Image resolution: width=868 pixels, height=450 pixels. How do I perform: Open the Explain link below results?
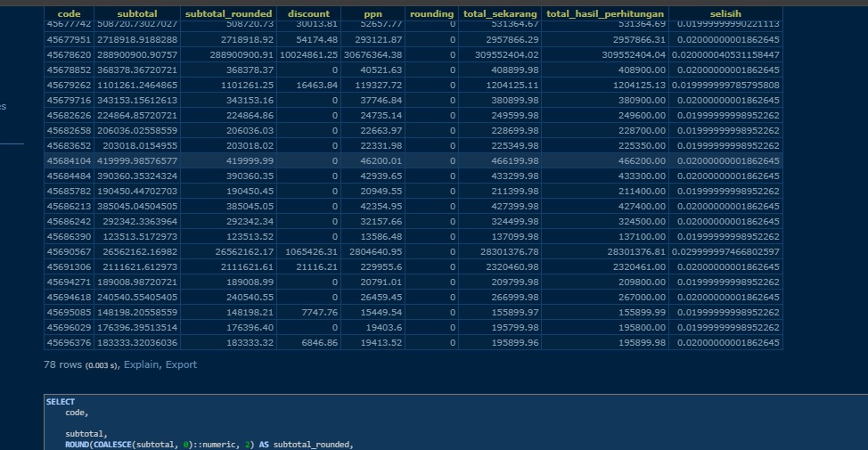click(x=141, y=364)
